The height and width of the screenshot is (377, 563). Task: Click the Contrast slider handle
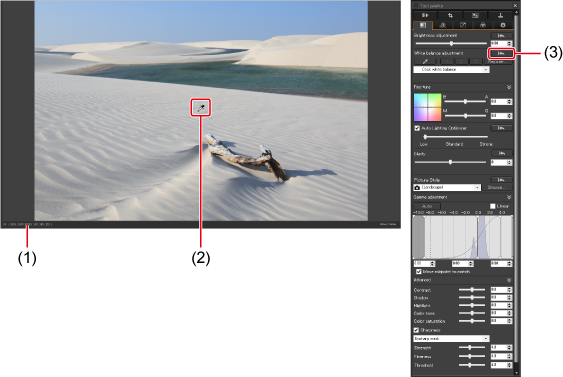[472, 290]
